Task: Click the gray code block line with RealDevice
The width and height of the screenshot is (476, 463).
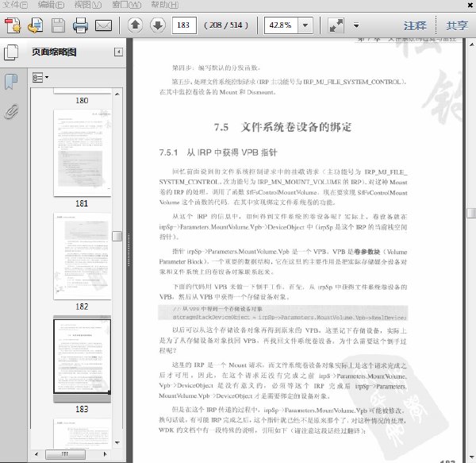Action: click(290, 318)
